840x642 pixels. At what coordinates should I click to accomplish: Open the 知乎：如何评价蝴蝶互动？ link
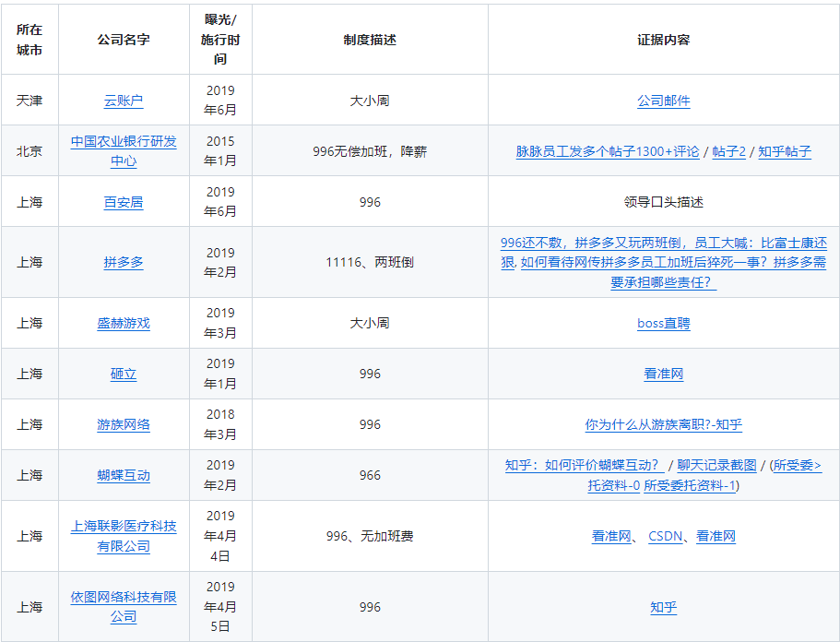[x=585, y=465]
